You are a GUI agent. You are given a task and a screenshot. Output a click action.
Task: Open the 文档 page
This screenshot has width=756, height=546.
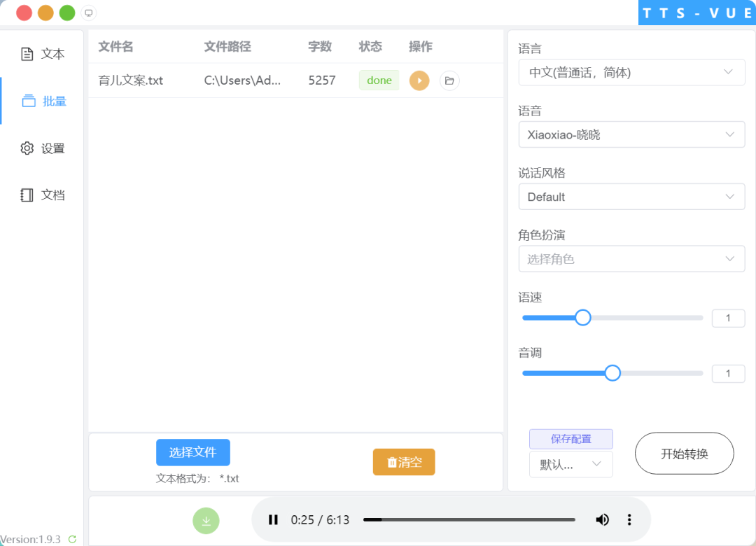[43, 195]
